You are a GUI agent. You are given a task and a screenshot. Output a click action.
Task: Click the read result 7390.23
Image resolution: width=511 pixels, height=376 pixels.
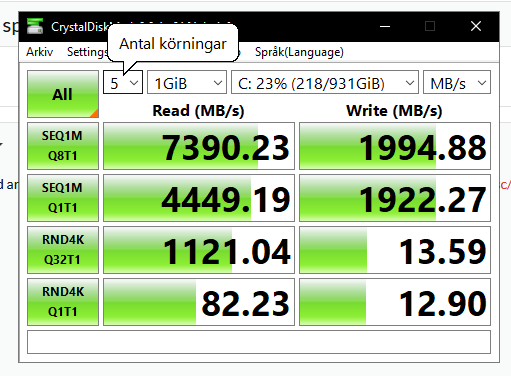click(199, 146)
